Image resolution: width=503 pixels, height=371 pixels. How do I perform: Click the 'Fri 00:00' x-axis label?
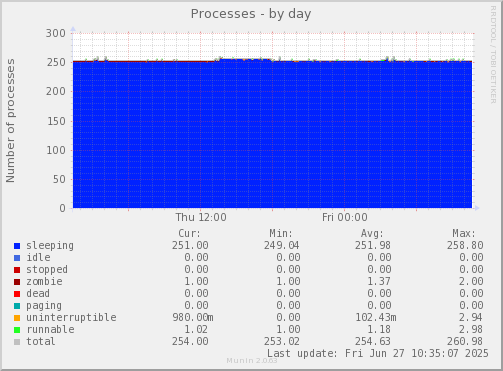point(345,217)
